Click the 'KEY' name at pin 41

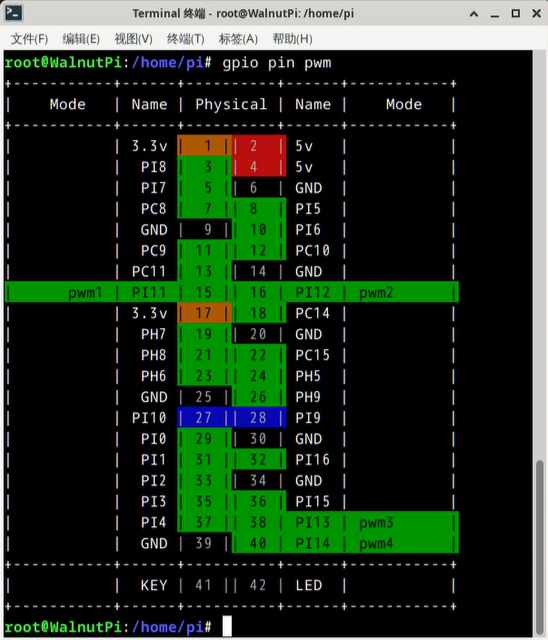click(x=154, y=585)
